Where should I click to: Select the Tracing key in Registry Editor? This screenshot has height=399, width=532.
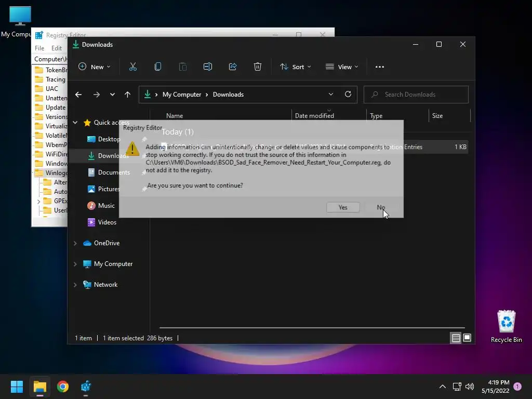click(51, 79)
